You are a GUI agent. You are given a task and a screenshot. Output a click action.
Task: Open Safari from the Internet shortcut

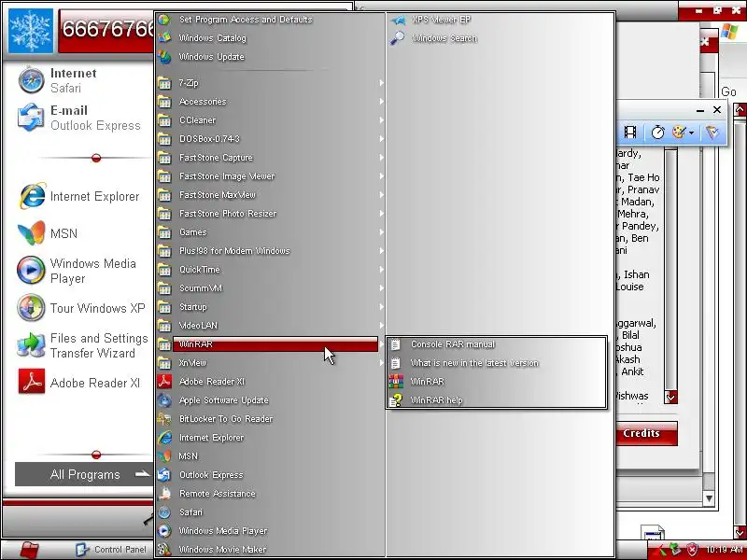point(78,80)
